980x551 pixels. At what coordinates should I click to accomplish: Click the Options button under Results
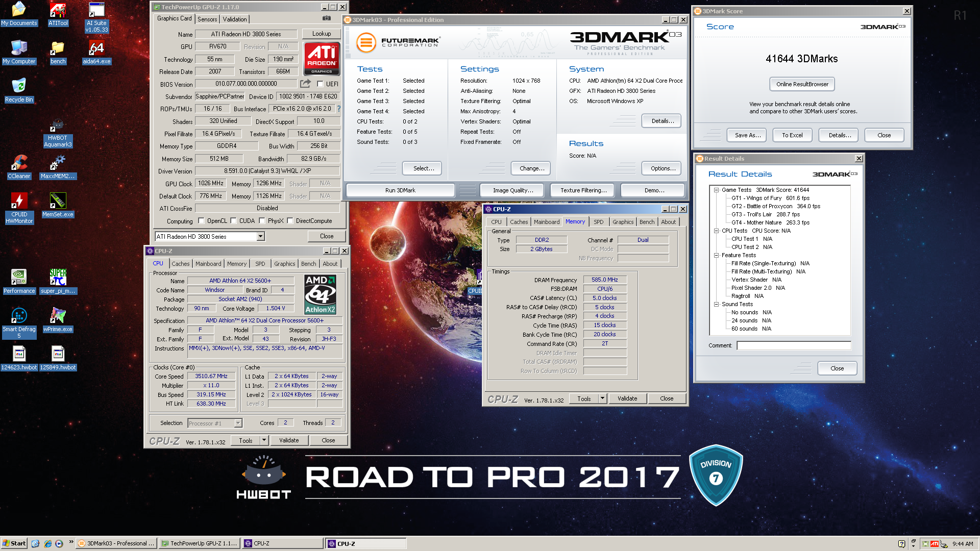click(x=663, y=168)
